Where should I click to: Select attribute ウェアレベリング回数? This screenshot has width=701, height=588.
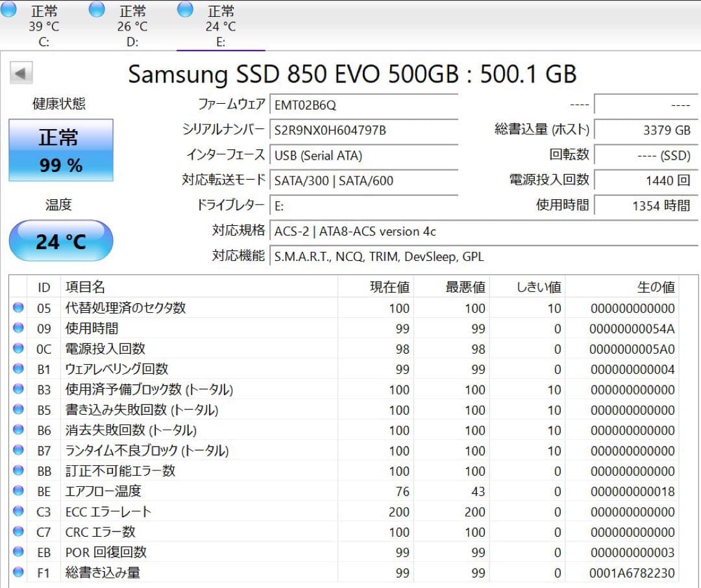pos(117,369)
